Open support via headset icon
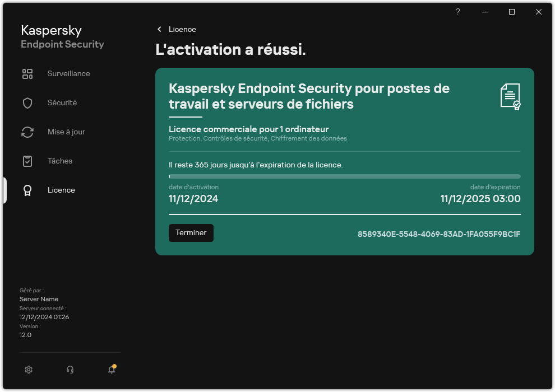Screen dimensions: 555x392 click(x=70, y=370)
